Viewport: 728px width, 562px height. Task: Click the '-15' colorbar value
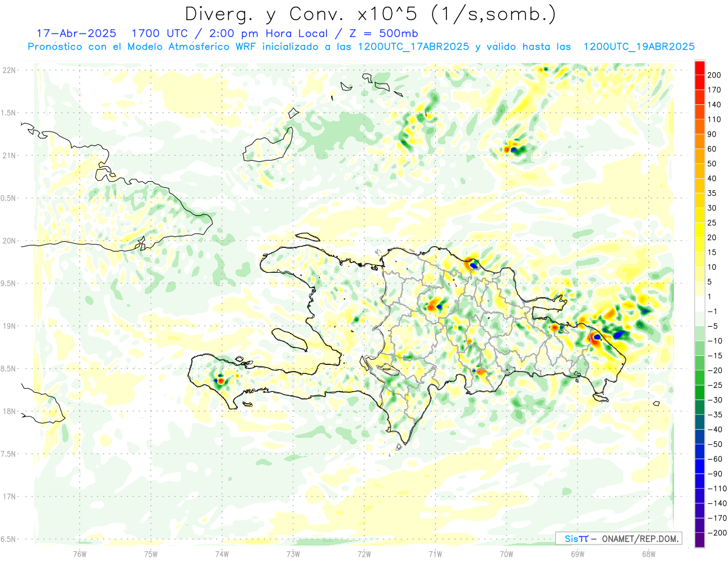coord(716,356)
